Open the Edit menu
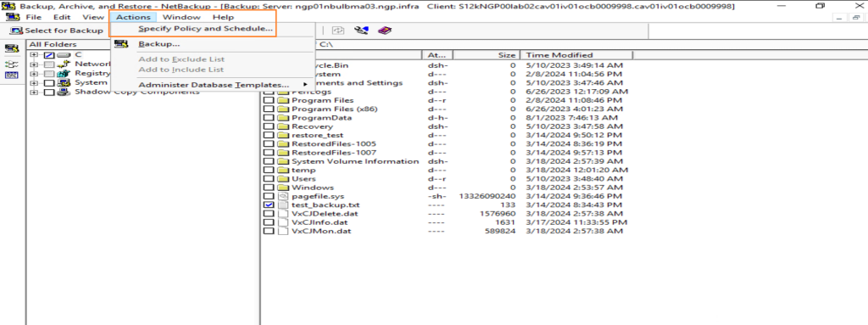This screenshot has height=325, width=868. 61,17
